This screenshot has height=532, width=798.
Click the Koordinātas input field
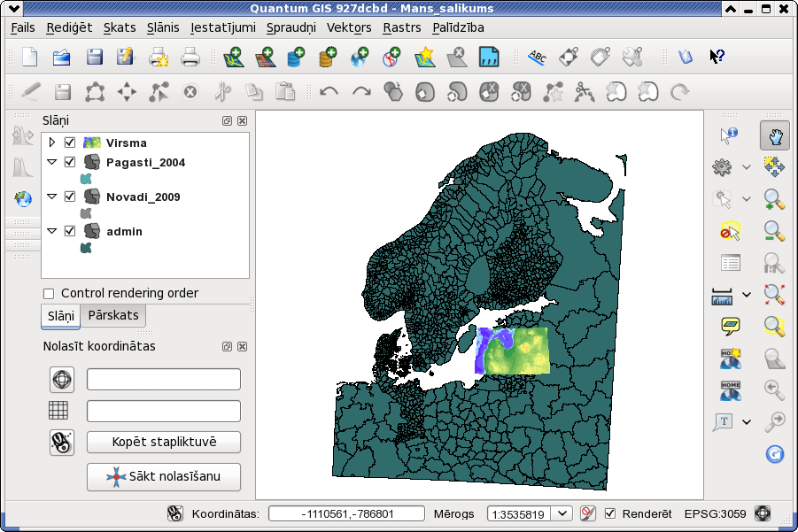click(346, 513)
